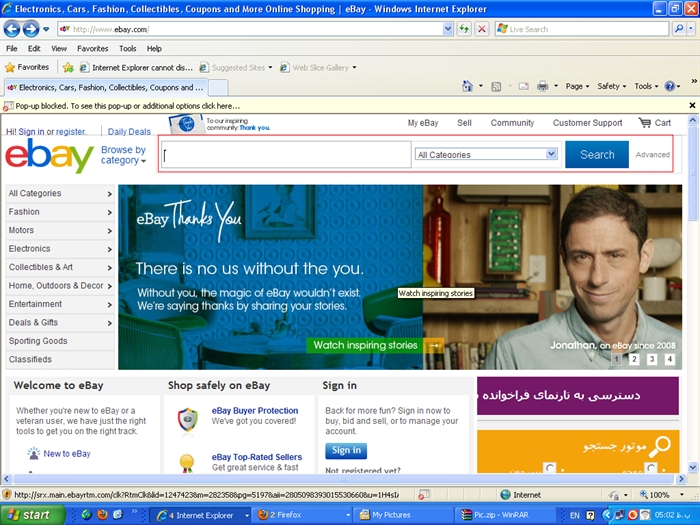Image resolution: width=700 pixels, height=525 pixels.
Task: Select the eBay browser tab
Action: click(x=106, y=88)
